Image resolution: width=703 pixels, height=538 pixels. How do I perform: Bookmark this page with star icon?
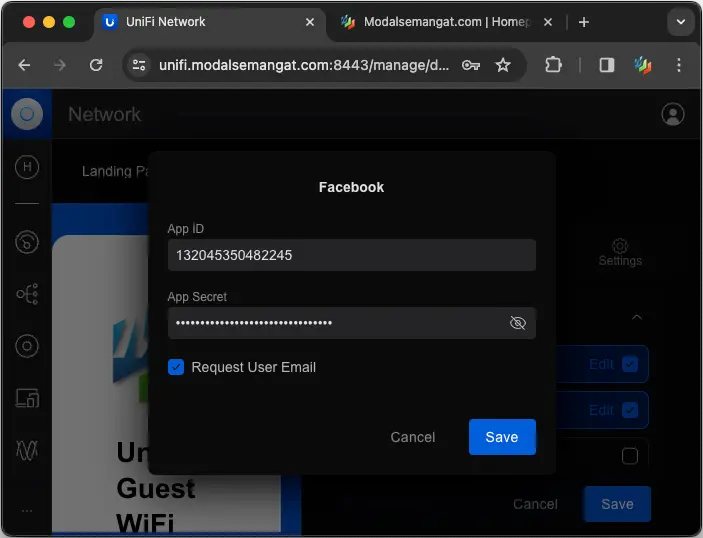click(x=503, y=65)
